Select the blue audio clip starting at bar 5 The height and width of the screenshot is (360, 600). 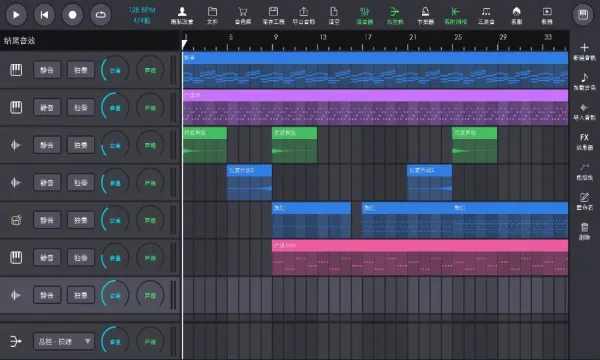point(249,182)
